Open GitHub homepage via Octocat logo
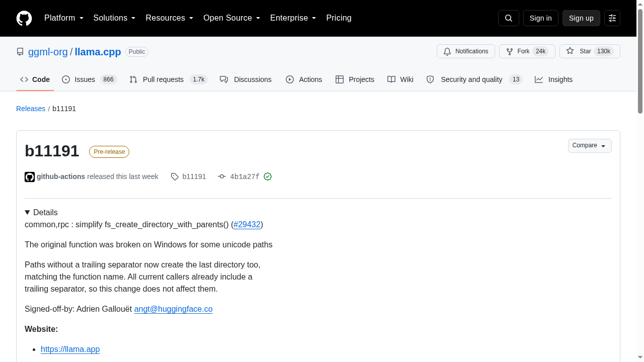This screenshot has height=362, width=644. pyautogui.click(x=24, y=18)
